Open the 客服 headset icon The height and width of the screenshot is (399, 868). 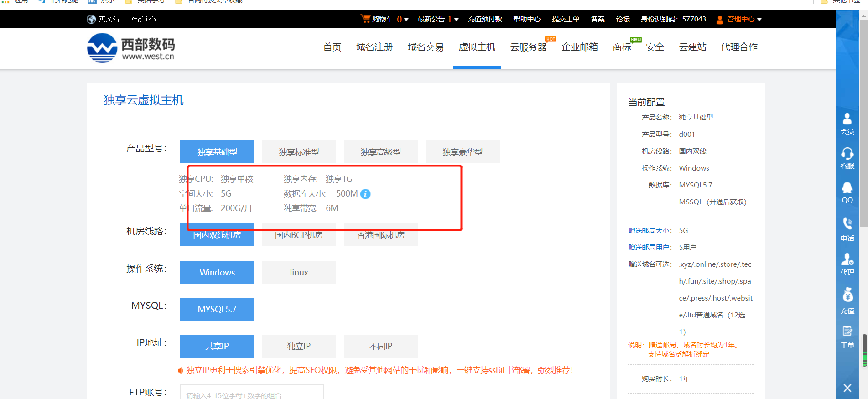[x=847, y=158]
